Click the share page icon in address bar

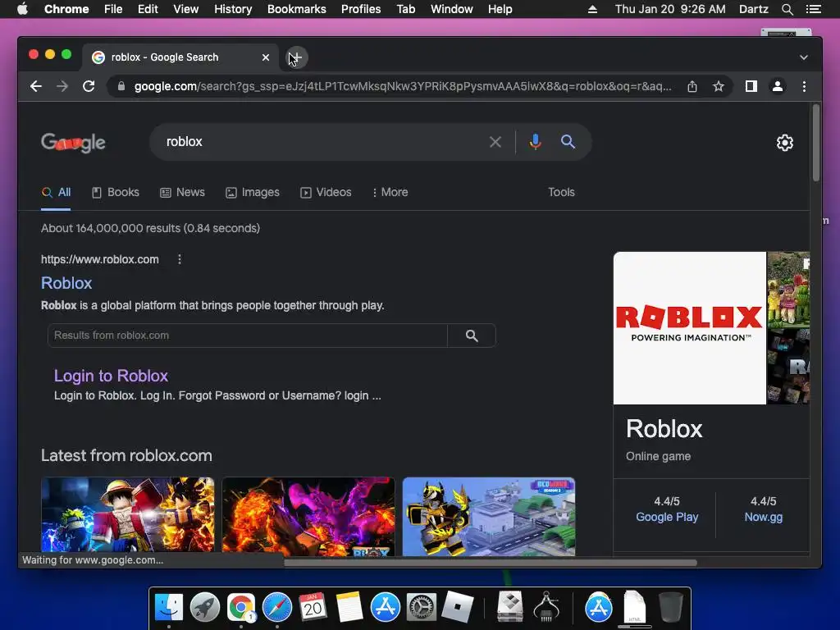point(692,86)
